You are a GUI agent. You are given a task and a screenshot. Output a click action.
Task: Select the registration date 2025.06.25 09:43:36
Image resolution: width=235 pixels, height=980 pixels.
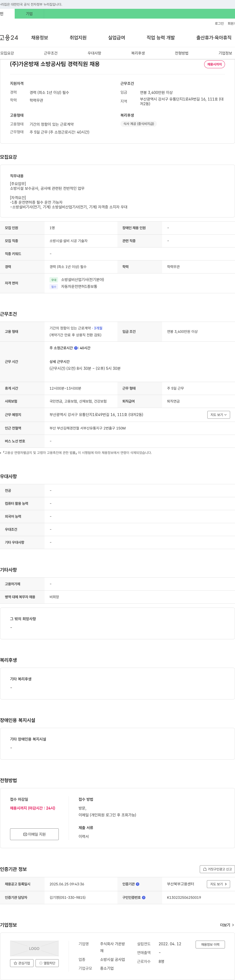(67, 884)
